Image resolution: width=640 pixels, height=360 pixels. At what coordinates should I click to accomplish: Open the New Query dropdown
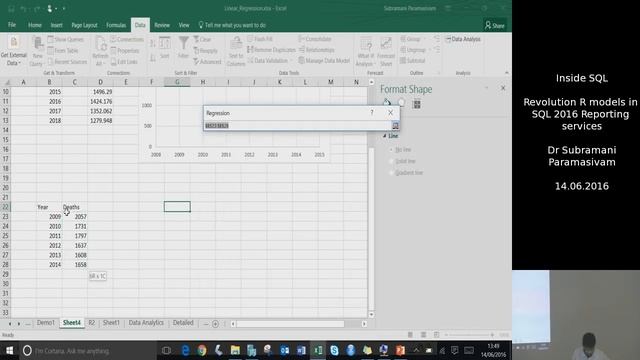point(37,51)
